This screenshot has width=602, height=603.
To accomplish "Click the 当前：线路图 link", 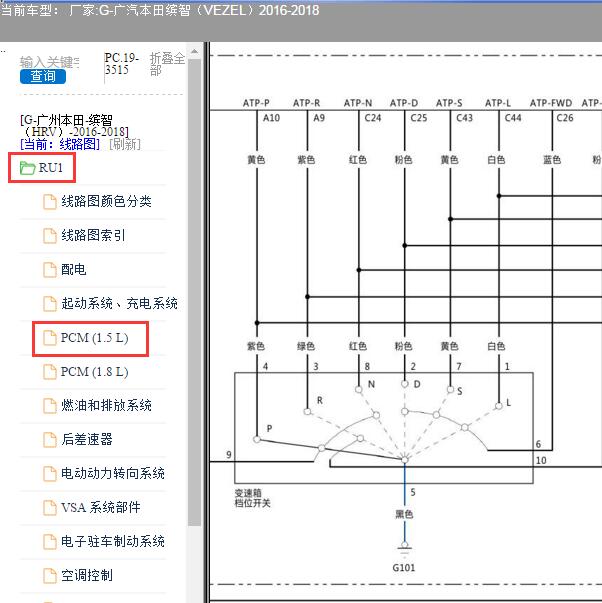I will point(60,145).
